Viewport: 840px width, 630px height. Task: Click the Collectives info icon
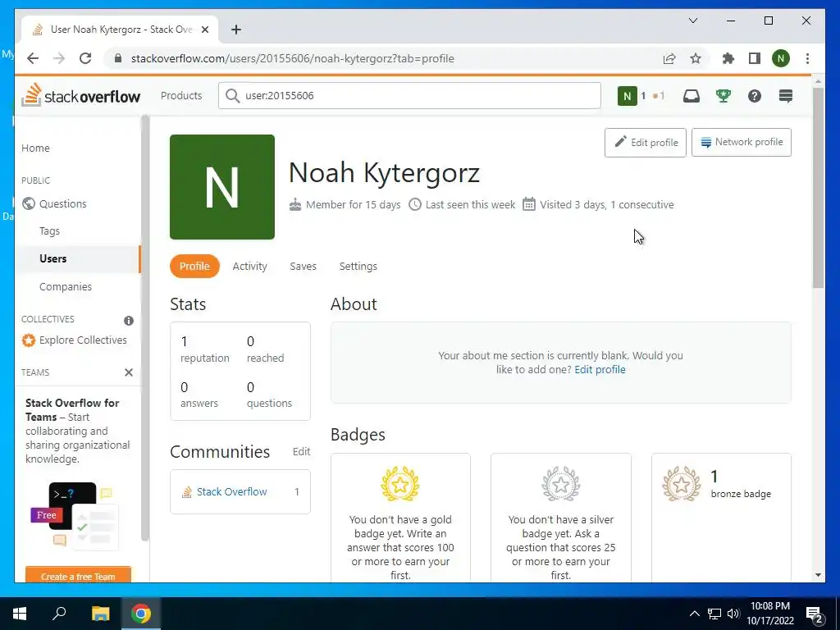coord(129,321)
